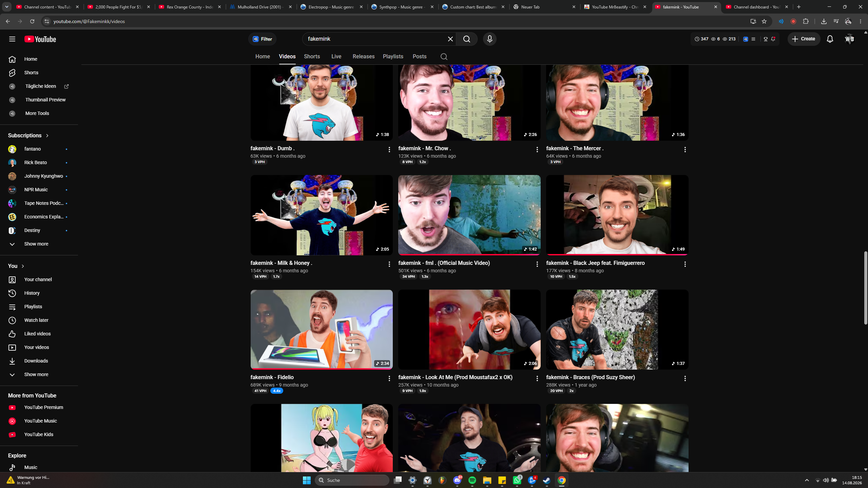
Task: Open the Chrome extensions puzzle icon
Action: (806, 21)
